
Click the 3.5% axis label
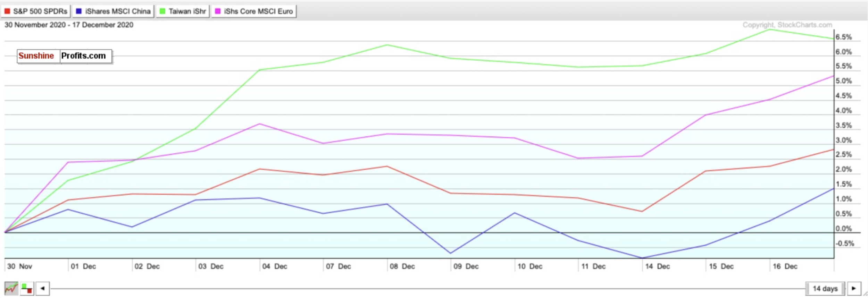(x=844, y=125)
